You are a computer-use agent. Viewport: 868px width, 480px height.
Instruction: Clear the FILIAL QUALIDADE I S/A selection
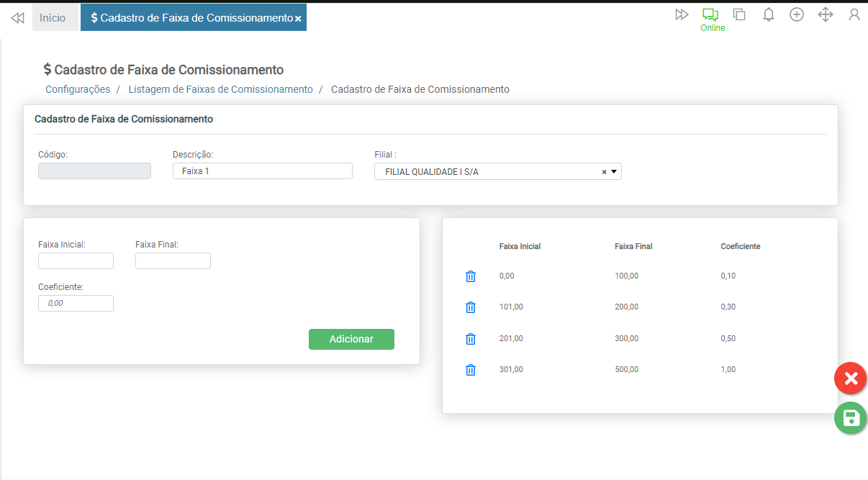pos(605,172)
